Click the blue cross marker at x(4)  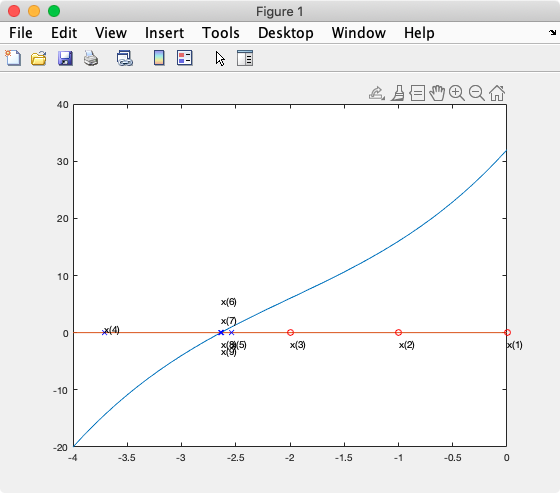click(x=104, y=333)
